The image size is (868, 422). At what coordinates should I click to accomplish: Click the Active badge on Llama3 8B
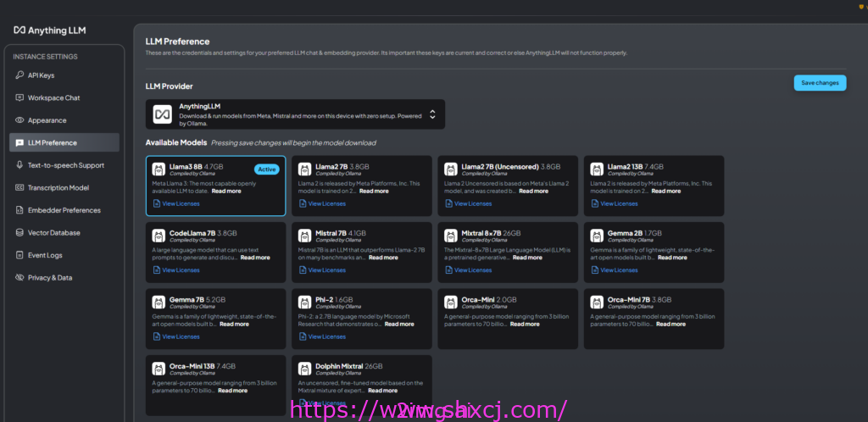pos(267,169)
